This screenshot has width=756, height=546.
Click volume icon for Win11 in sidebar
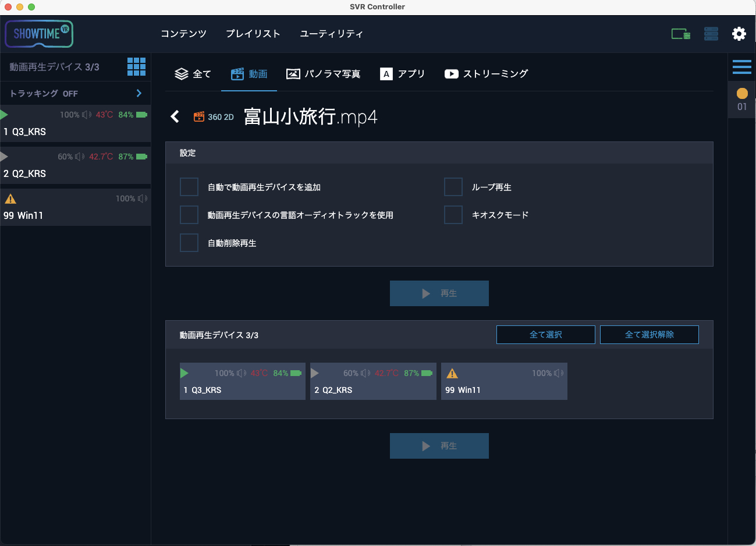pyautogui.click(x=143, y=198)
